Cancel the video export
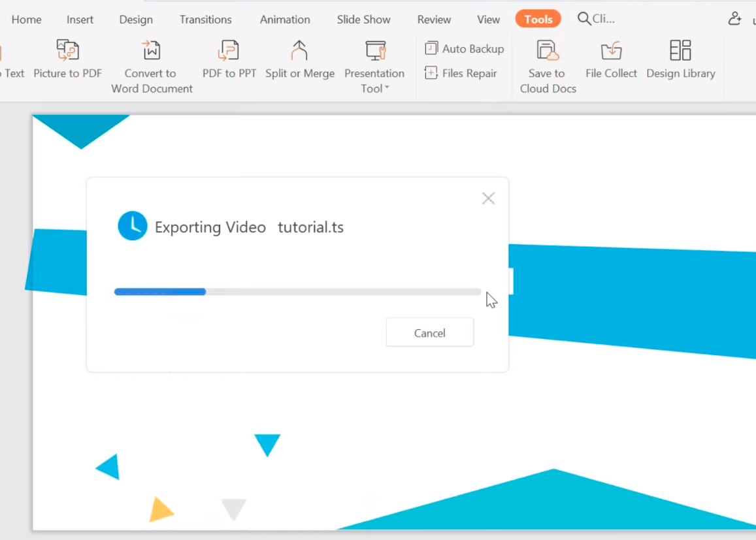Viewport: 756px width, 540px height. click(429, 332)
